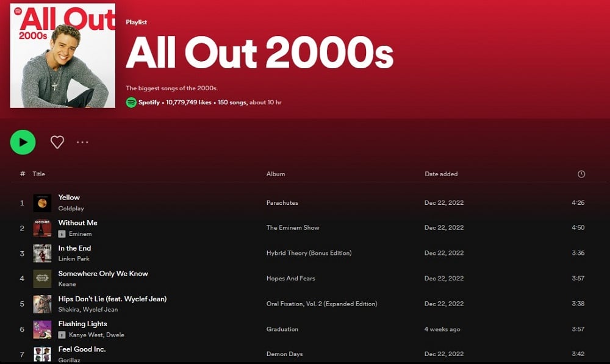
Task: Click track number 1 in the list
Action: coord(22,203)
